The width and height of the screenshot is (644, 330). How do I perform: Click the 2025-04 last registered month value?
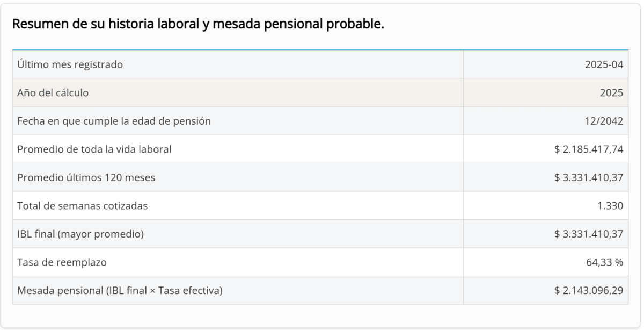click(604, 65)
